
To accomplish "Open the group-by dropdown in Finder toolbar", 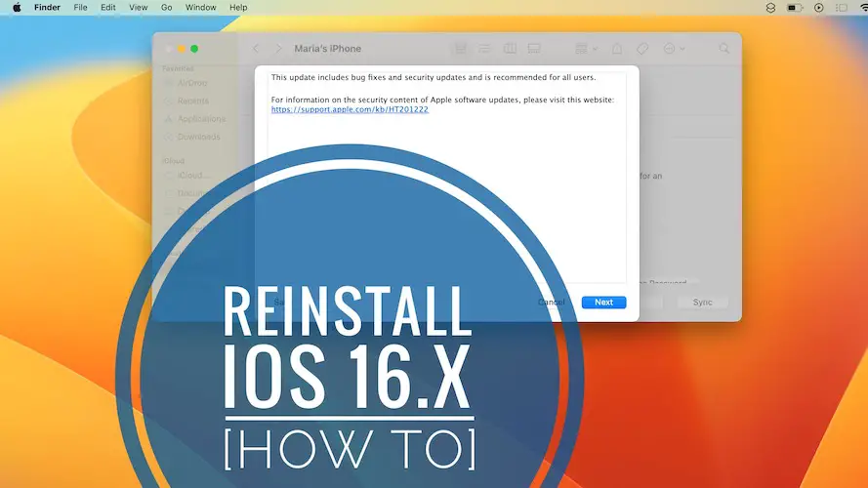I will 586,49.
